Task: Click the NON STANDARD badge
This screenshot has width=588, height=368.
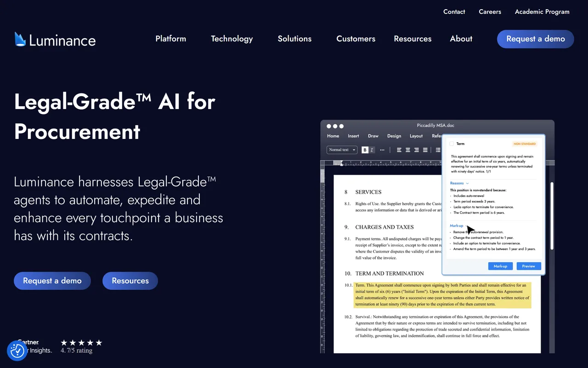Action: tap(525, 144)
